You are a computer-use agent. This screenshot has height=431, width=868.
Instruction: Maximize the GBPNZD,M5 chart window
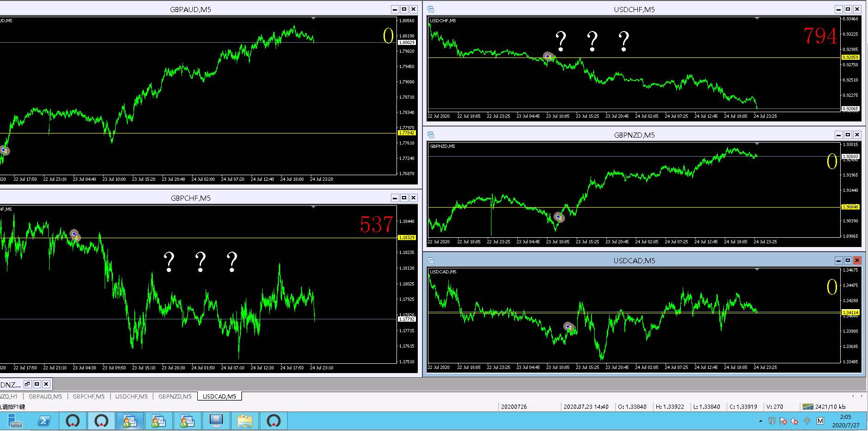[x=848, y=135]
